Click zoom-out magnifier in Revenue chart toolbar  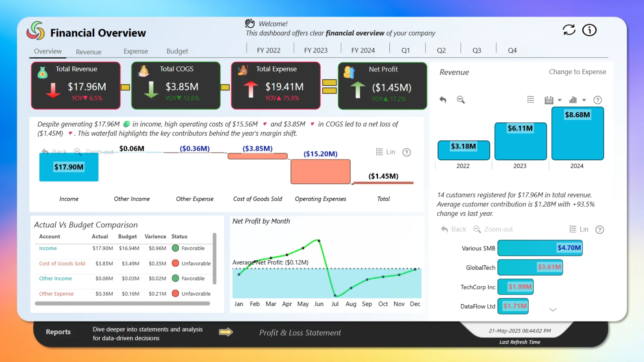pyautogui.click(x=461, y=100)
